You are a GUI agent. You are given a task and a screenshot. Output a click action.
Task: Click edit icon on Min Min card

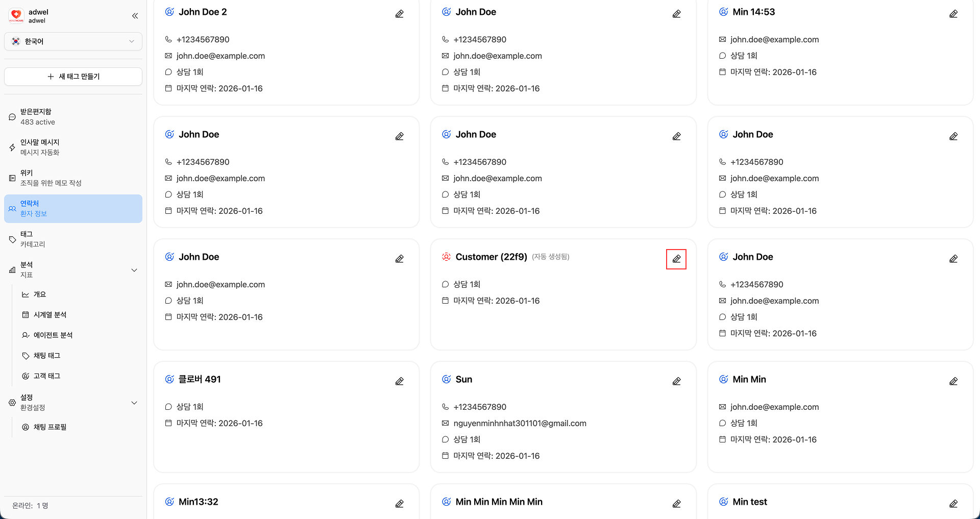coord(953,382)
